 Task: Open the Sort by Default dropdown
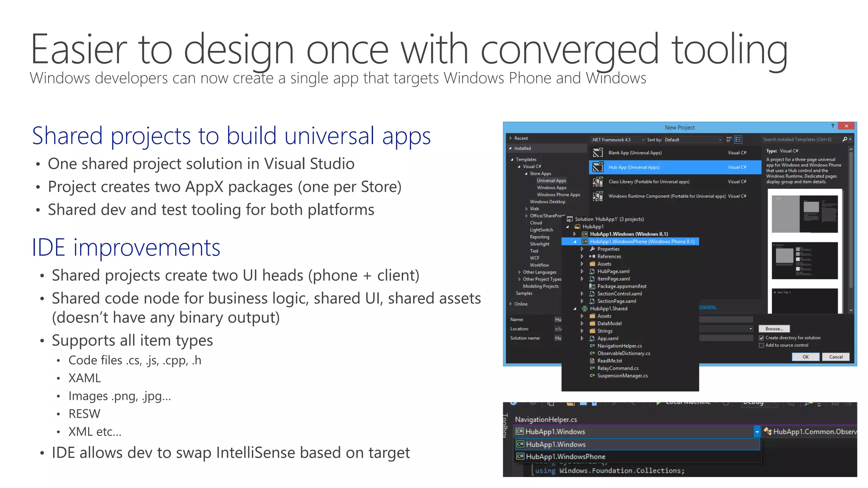tap(693, 140)
